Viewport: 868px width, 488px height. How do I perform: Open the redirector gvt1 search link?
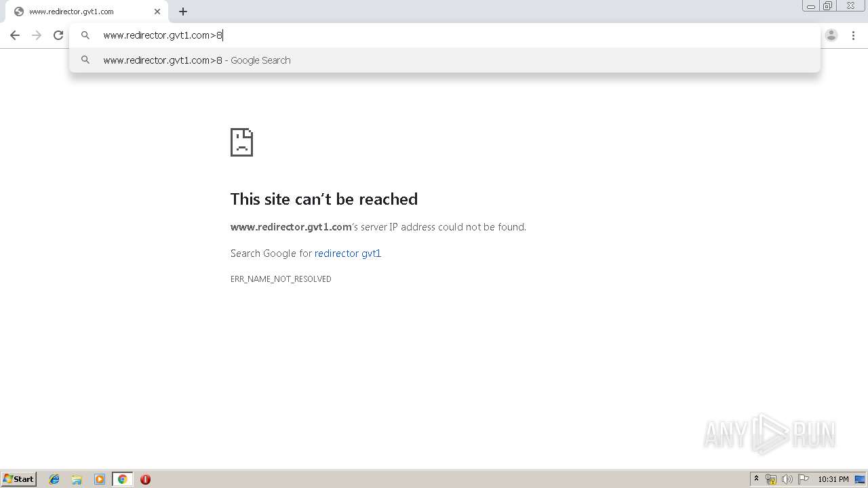point(347,253)
